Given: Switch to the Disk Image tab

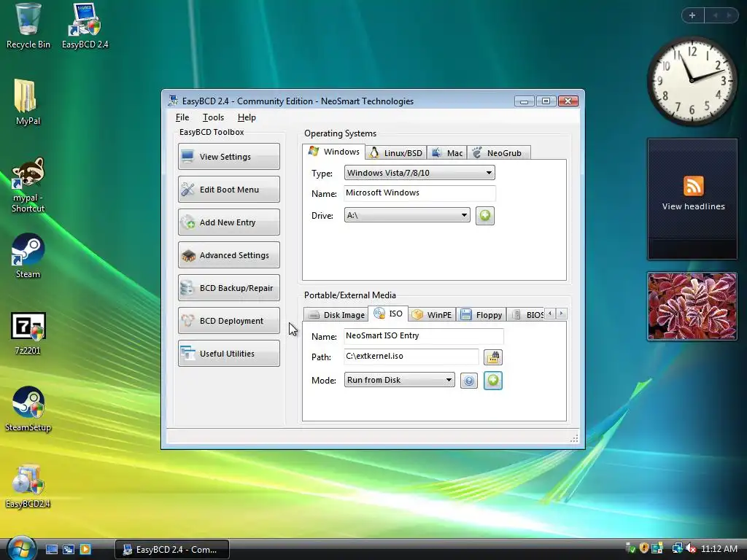Looking at the screenshot, I should tap(336, 315).
